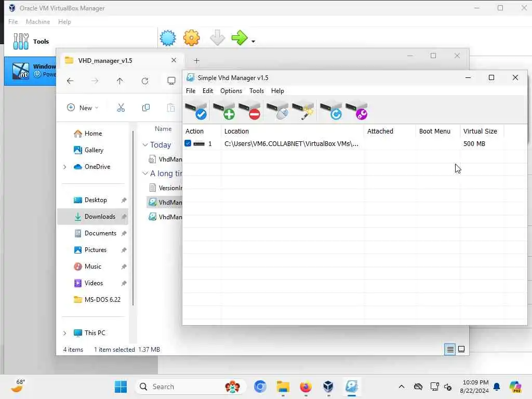Viewport: 532px width, 399px height.
Task: Open dropdown beside VirtualBox Start arrow
Action: (x=253, y=42)
